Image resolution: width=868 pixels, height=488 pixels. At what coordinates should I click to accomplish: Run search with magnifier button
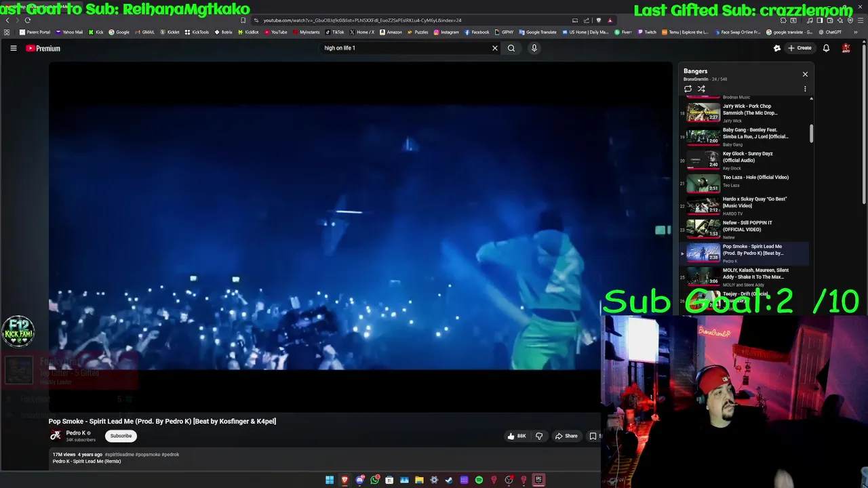click(x=511, y=48)
